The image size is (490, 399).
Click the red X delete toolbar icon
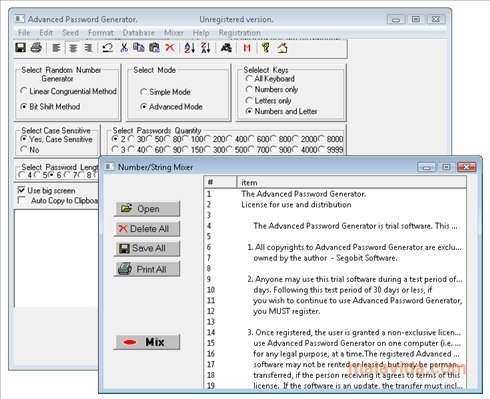pyautogui.click(x=170, y=48)
